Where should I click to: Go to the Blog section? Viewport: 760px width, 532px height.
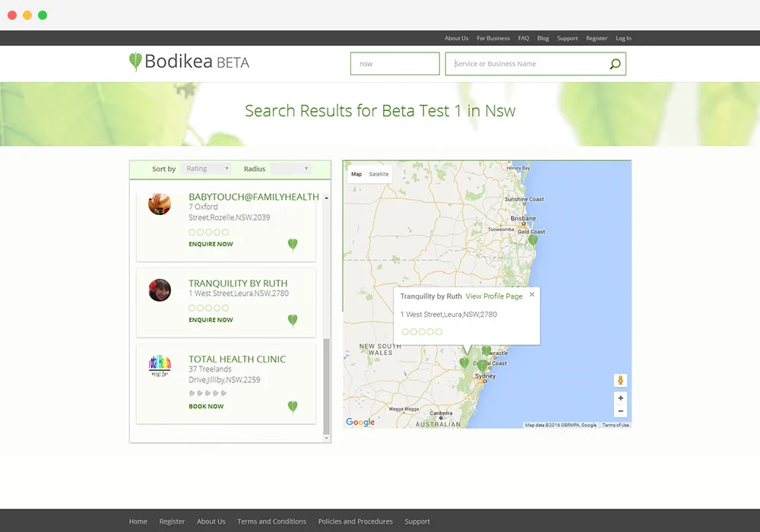point(543,38)
